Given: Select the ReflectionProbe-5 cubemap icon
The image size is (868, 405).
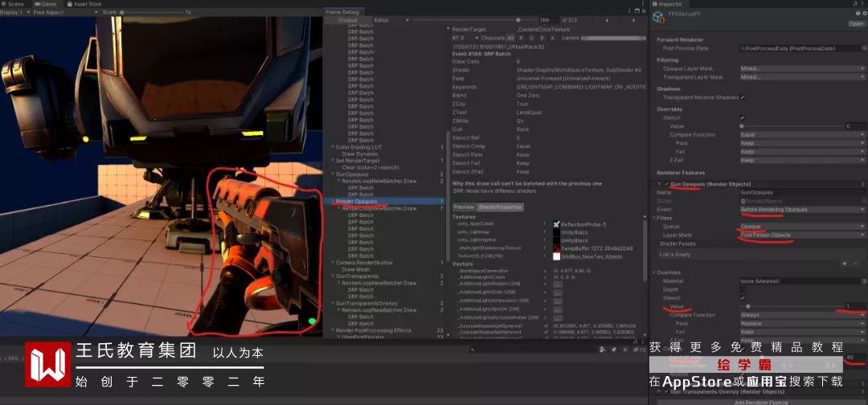Looking at the screenshot, I should tap(556, 224).
